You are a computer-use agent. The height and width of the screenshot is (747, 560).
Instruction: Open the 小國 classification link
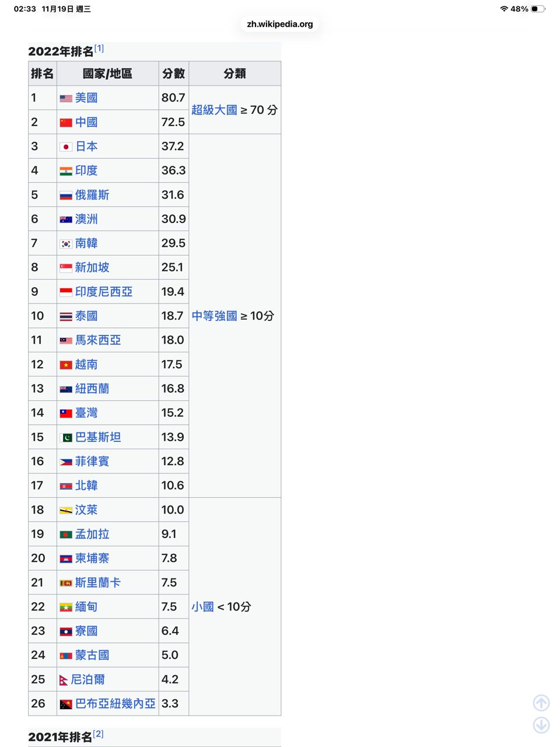click(x=202, y=607)
